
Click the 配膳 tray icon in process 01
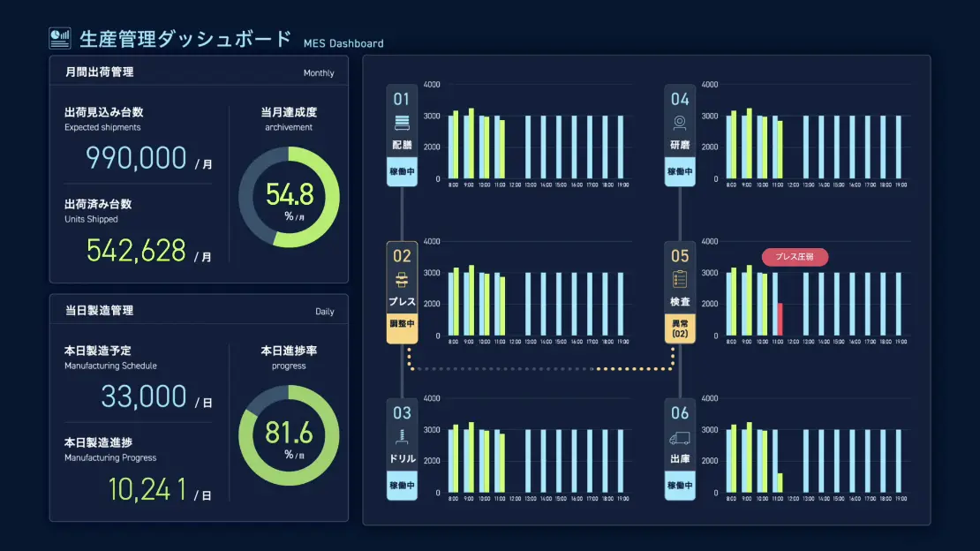pyautogui.click(x=402, y=123)
